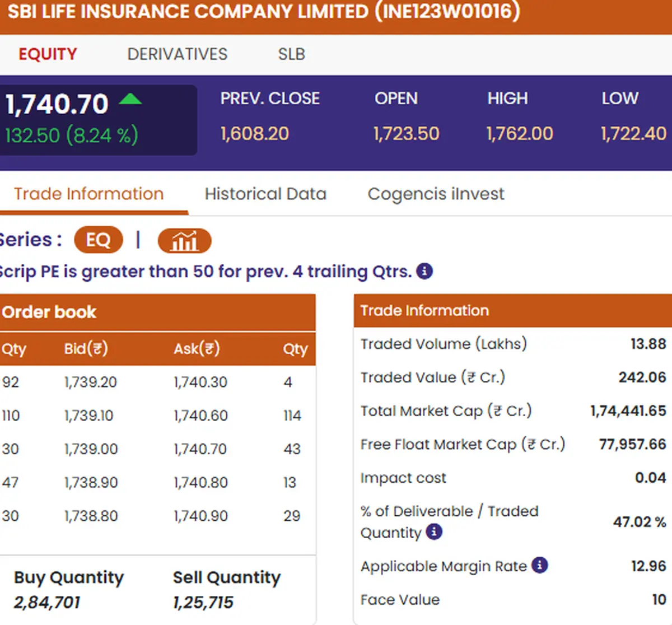672x625 pixels.
Task: Click the Sell Quantity value 1,25,715
Action: [x=203, y=603]
